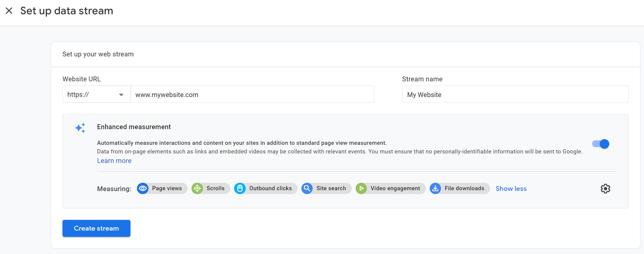Click the Video engagement play icon
This screenshot has height=254, width=644.
pyautogui.click(x=361, y=188)
